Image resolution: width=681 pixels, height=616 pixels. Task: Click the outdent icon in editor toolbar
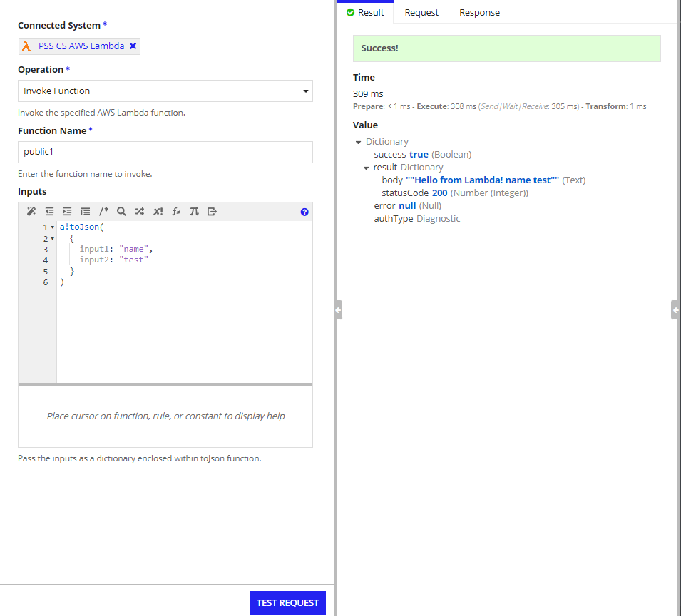click(49, 212)
